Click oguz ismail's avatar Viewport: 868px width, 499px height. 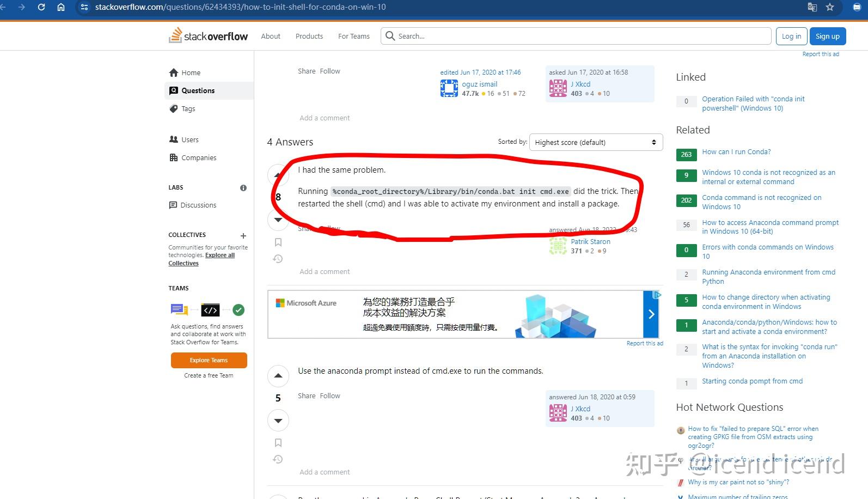449,88
